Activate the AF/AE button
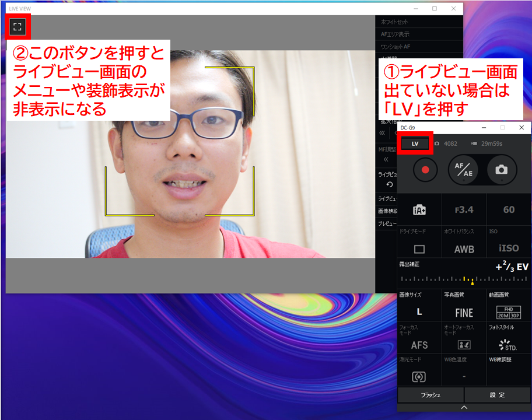532x420 pixels. point(464,170)
